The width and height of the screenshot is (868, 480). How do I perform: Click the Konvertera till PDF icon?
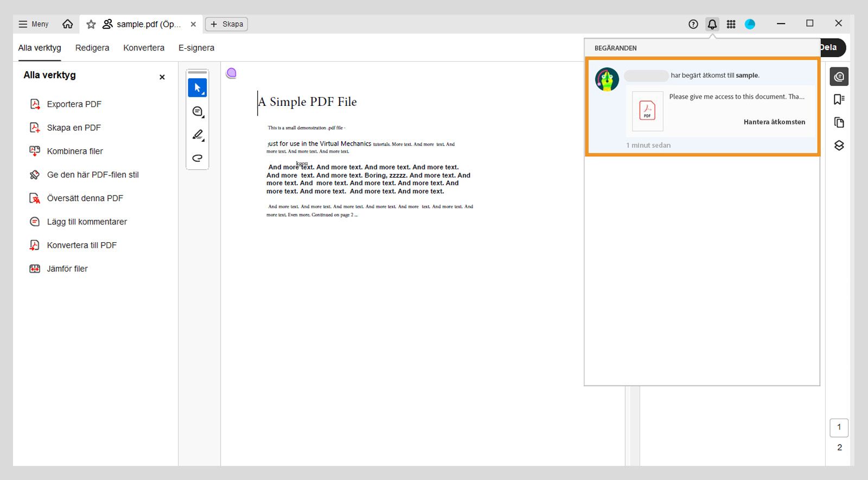35,245
